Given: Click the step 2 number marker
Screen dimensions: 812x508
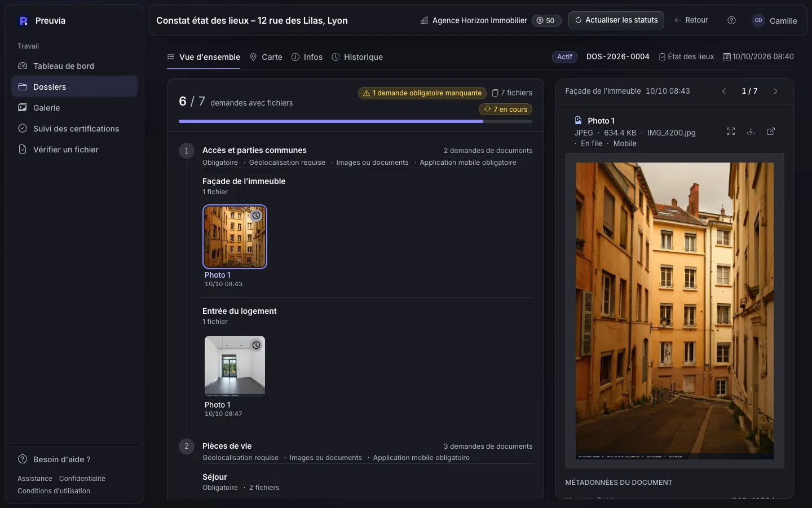Looking at the screenshot, I should [187, 446].
